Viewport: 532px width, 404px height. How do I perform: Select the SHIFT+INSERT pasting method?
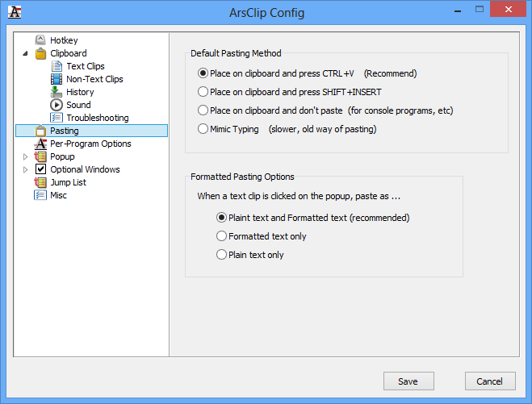tap(203, 92)
